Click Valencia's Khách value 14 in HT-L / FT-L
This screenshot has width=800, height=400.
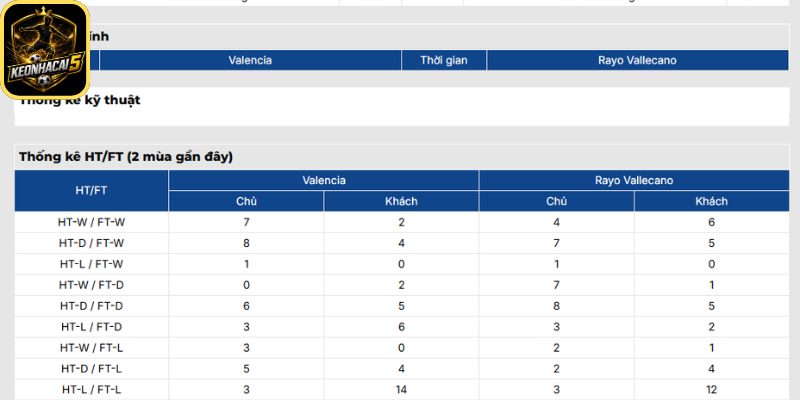401,390
